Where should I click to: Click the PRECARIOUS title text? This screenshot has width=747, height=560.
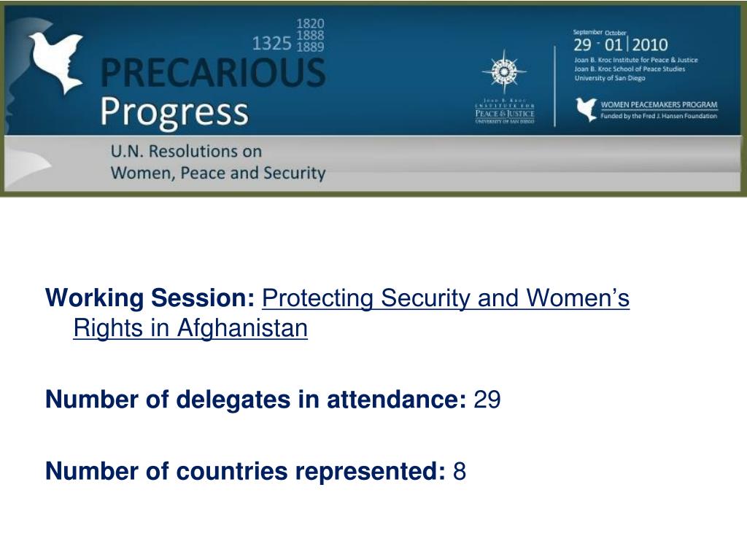tap(213, 72)
